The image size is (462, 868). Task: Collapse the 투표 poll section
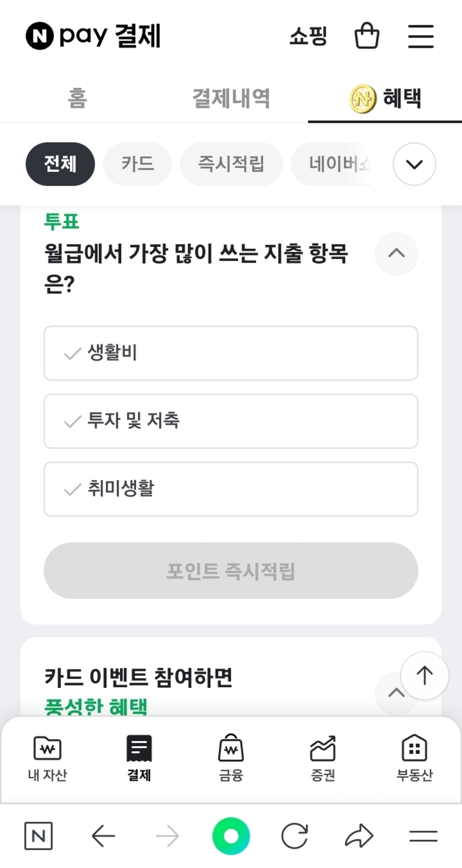[x=396, y=254]
